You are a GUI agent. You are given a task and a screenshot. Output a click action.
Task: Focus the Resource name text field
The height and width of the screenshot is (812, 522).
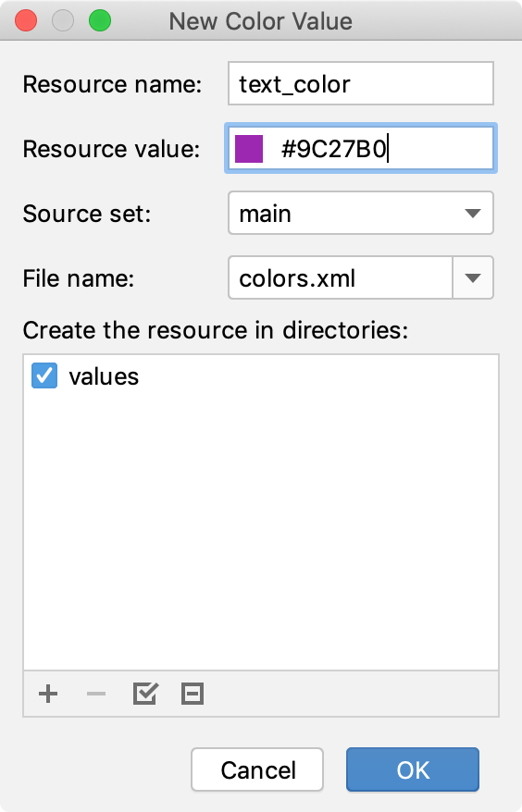361,83
